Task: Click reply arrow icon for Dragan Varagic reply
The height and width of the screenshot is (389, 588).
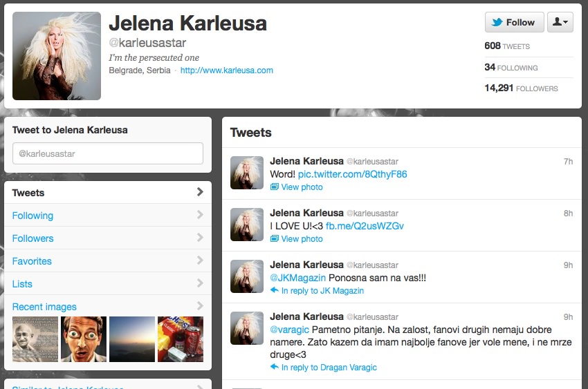Action: [x=275, y=368]
